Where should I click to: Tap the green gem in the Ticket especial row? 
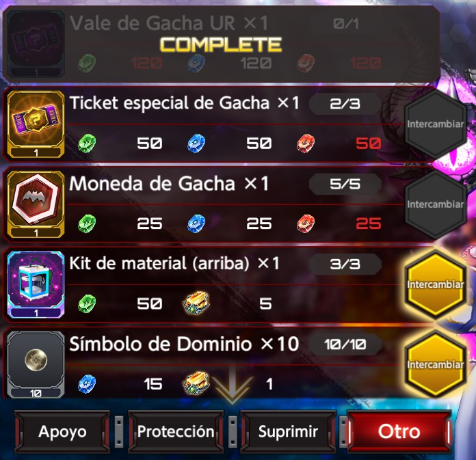[x=87, y=144]
